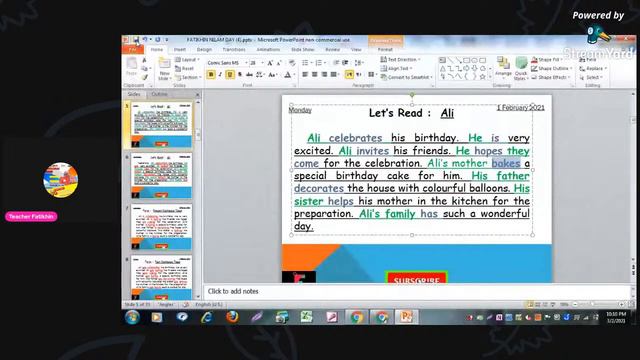Image resolution: width=640 pixels, height=360 pixels.
Task: Expand the Layout dropdown in Slides group
Action: (187, 60)
